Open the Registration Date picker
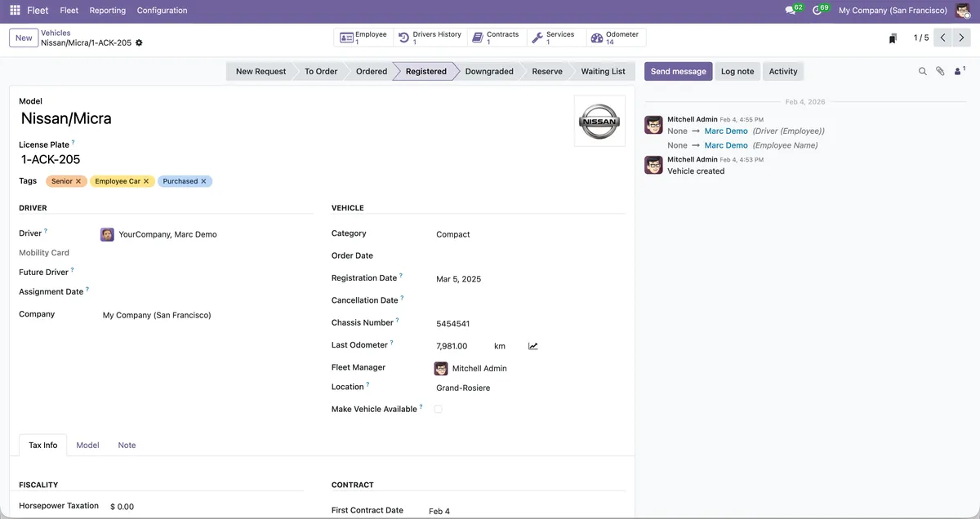Screen dimensions: 980x519 click(x=530, y=279)
